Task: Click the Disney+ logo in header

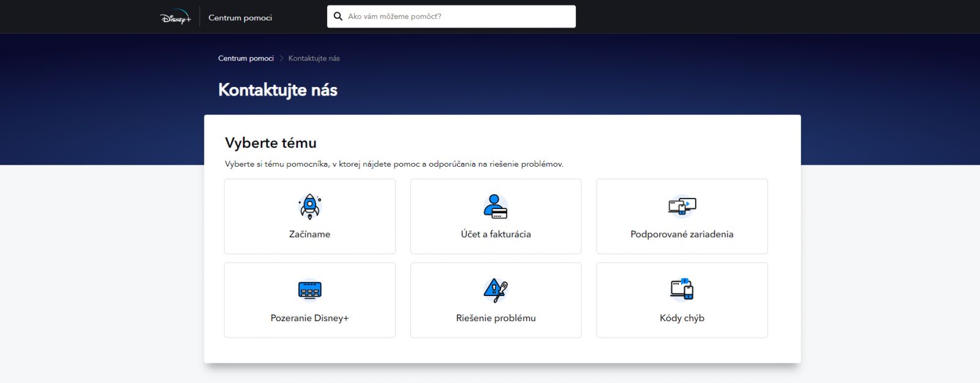Action: 175,17
